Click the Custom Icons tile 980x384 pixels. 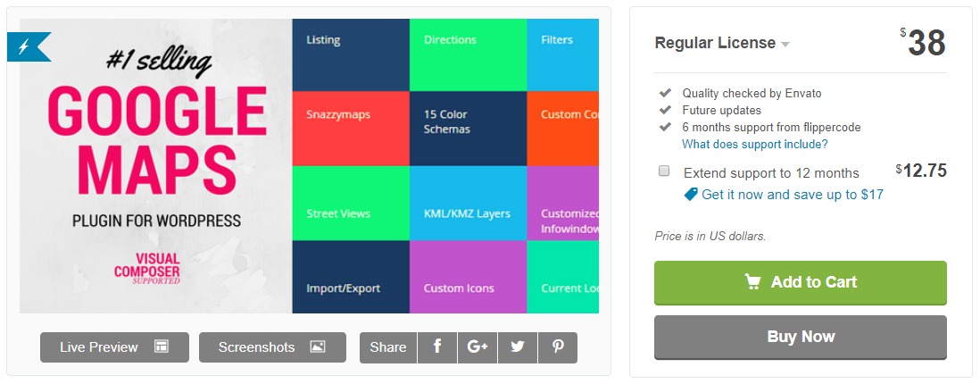pyautogui.click(x=468, y=277)
